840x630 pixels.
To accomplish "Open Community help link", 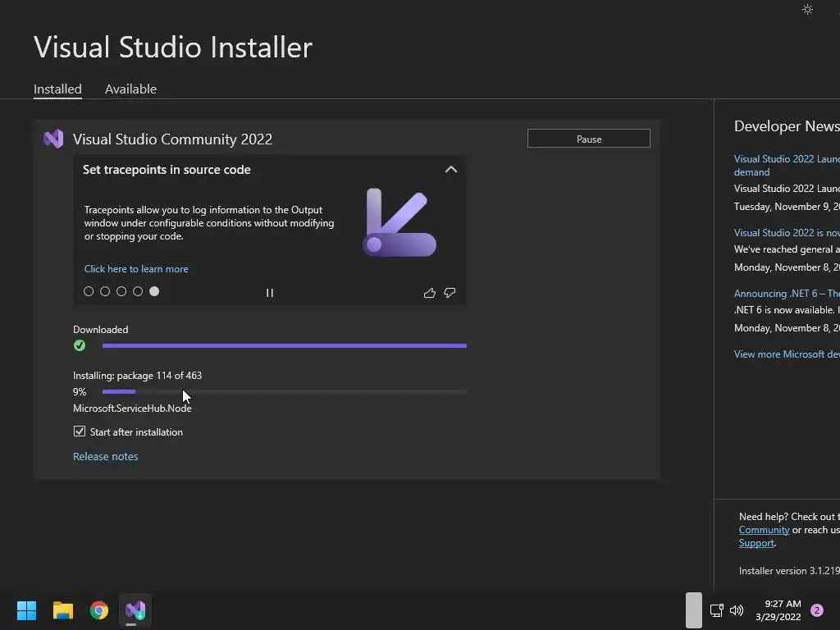I will coord(764,530).
